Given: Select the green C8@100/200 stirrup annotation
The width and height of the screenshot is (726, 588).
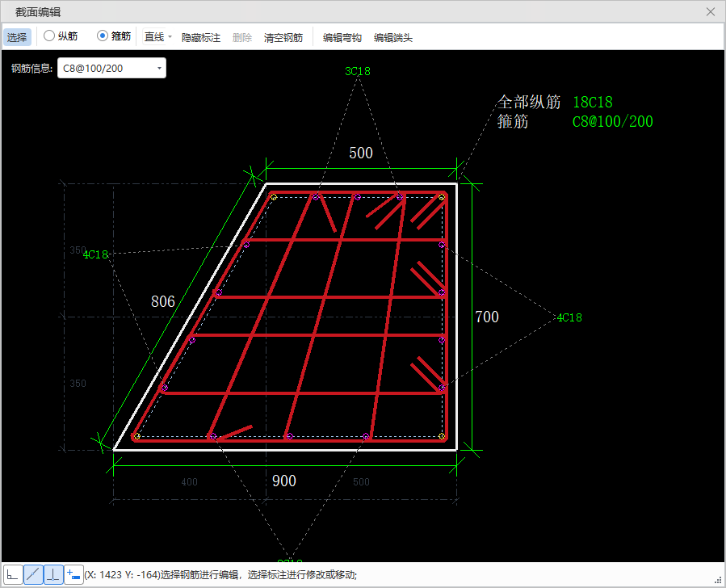Looking at the screenshot, I should pyautogui.click(x=613, y=121).
